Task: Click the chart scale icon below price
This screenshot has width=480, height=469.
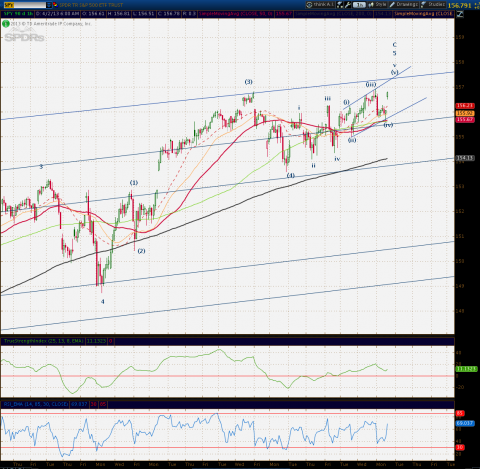Action: [460, 14]
